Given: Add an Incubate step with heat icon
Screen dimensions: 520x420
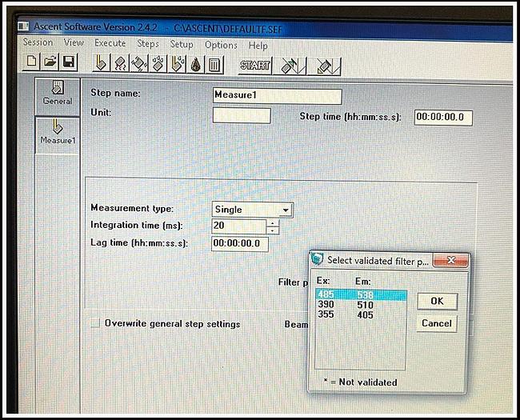Looking at the screenshot, I should click(x=120, y=64).
